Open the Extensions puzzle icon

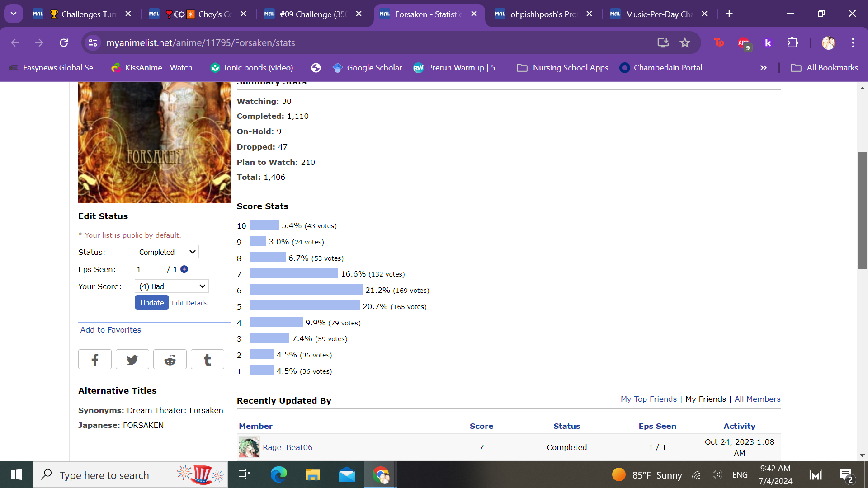[x=793, y=42]
